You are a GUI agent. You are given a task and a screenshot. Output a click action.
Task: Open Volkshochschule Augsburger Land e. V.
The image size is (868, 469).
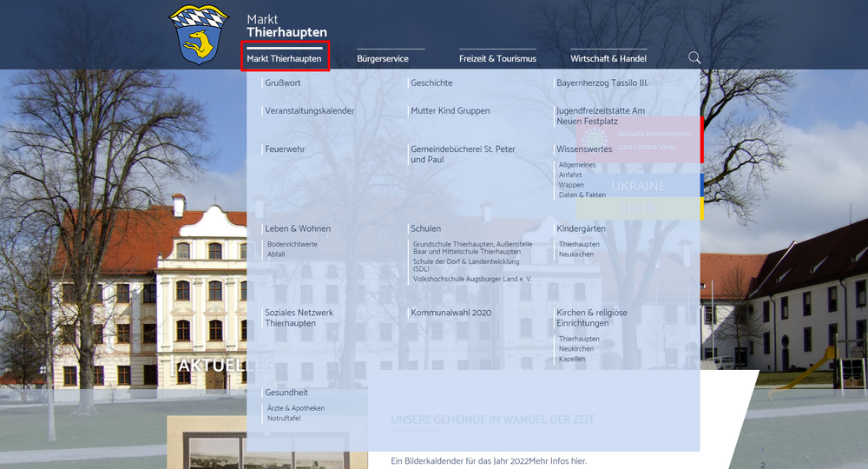(x=471, y=279)
